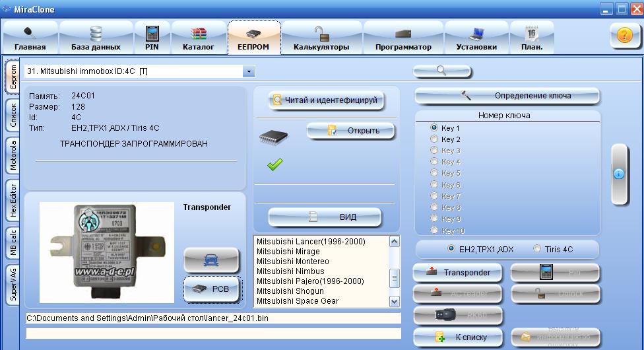The width and height of the screenshot is (644, 350).
Task: Select Mitsubishi Pajero(1996-2000) in list
Action: coord(311,281)
